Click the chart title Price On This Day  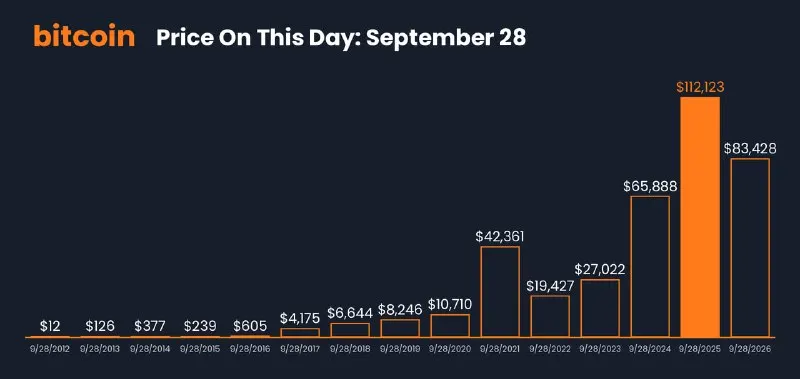click(x=258, y=38)
